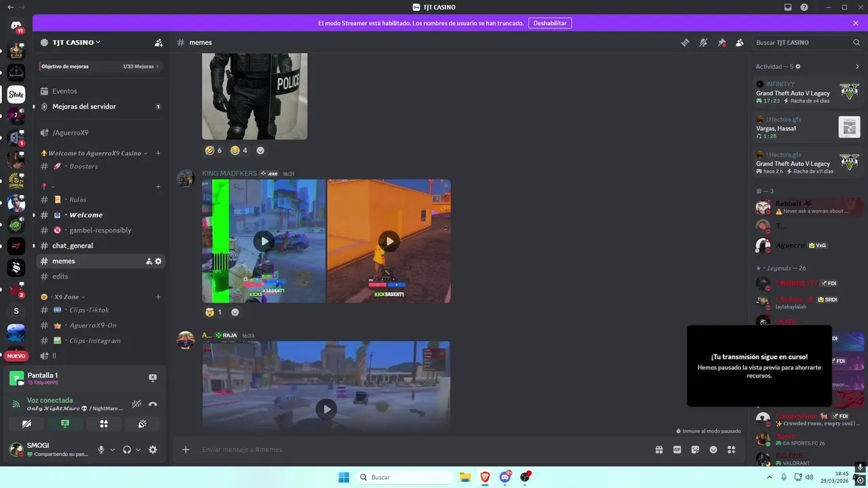Toggle the camera button in voice panel
The height and width of the screenshot is (488, 868).
[x=26, y=424]
